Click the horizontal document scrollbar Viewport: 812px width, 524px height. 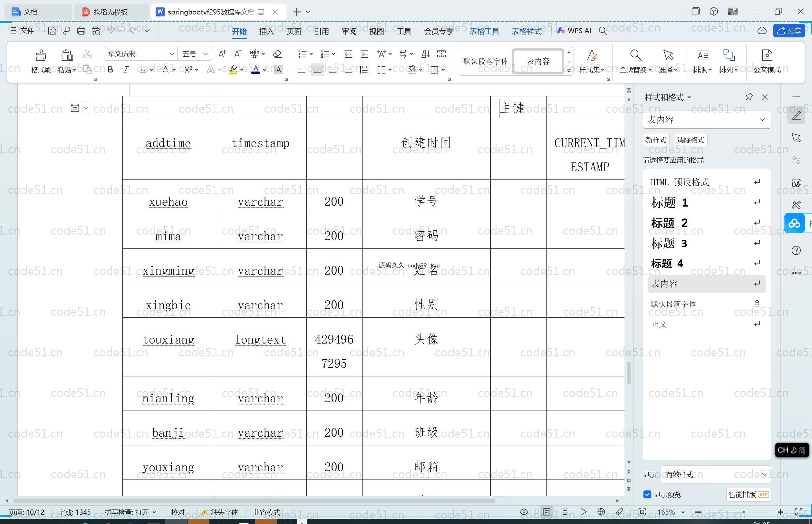click(254, 500)
